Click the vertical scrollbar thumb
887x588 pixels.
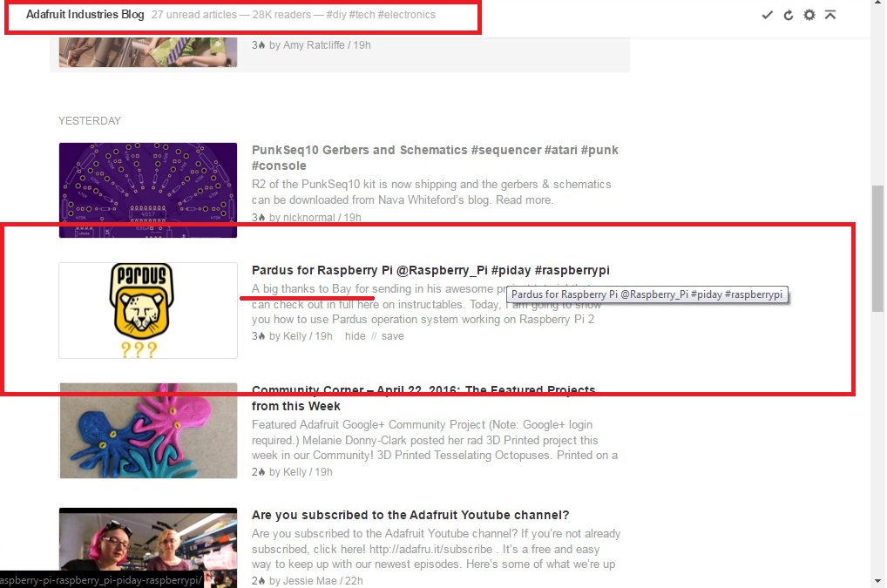(x=877, y=249)
